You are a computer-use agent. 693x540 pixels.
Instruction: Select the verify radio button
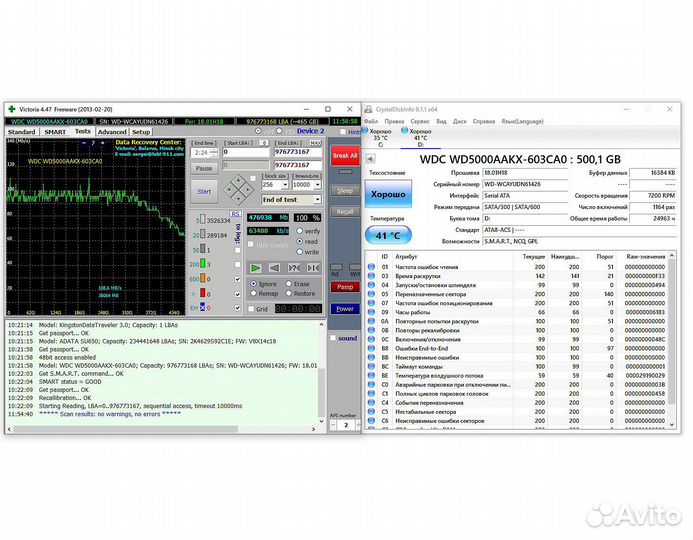point(300,231)
